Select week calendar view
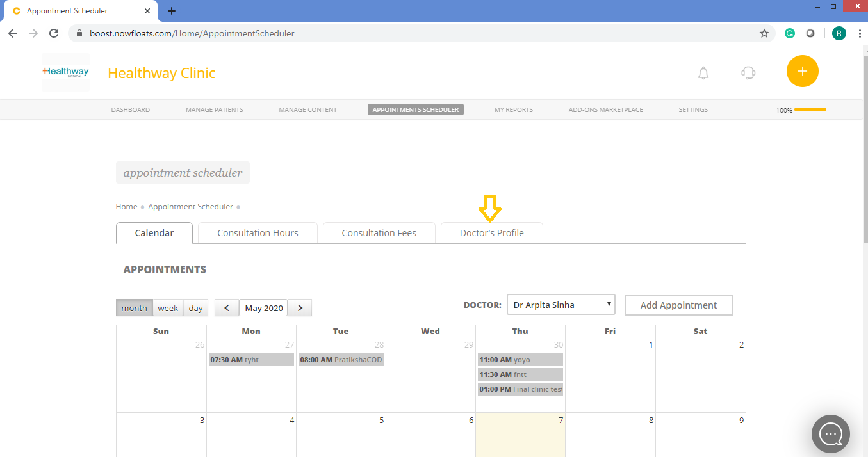This screenshot has height=457, width=868. pyautogui.click(x=168, y=308)
